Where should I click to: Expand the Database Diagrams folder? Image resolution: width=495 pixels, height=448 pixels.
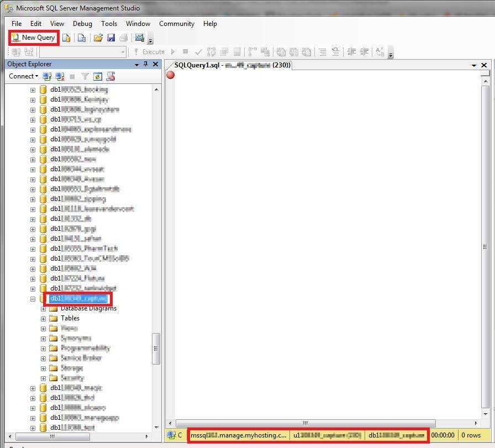pos(43,309)
